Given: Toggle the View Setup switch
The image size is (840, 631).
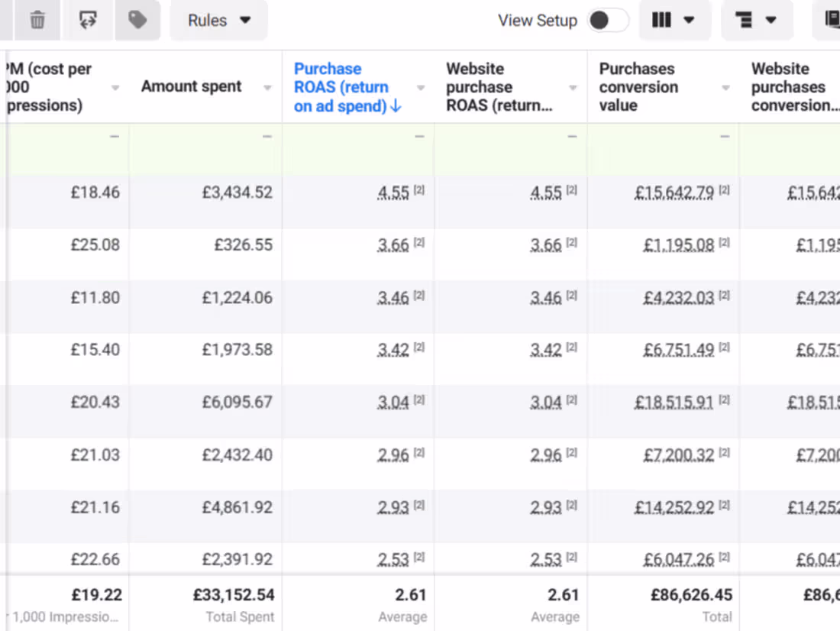Looking at the screenshot, I should pyautogui.click(x=608, y=21).
